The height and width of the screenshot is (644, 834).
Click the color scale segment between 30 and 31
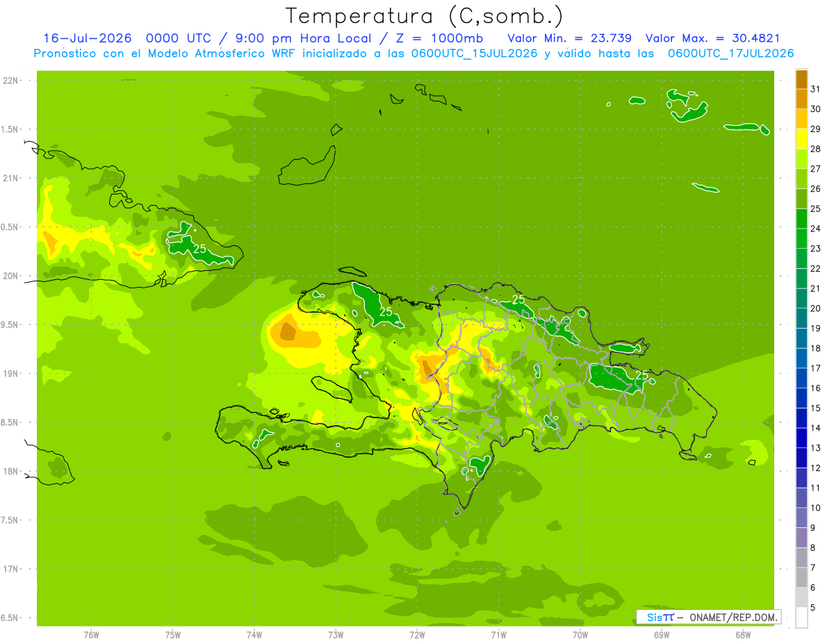coord(801,99)
